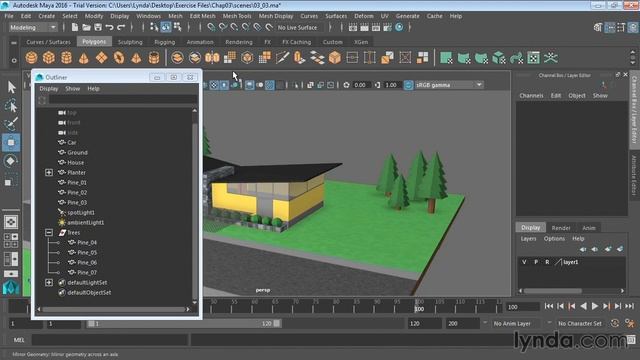Switch to the Rigging shelf tab
This screenshot has height=360, width=640.
pyautogui.click(x=164, y=42)
